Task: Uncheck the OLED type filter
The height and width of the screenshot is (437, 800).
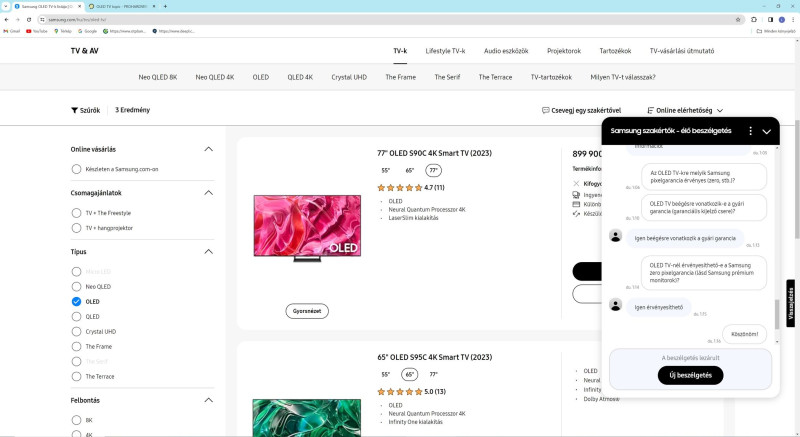Action: [x=76, y=301]
